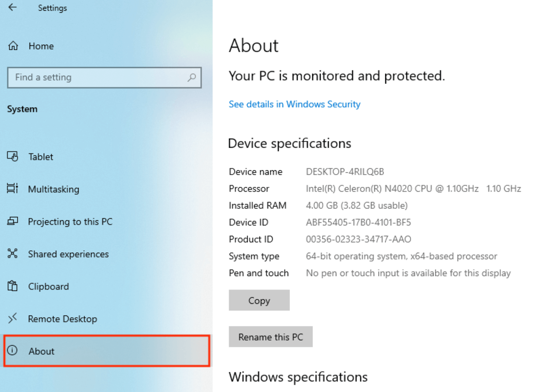
Task: Click the Windows specifications heading
Action: (298, 377)
